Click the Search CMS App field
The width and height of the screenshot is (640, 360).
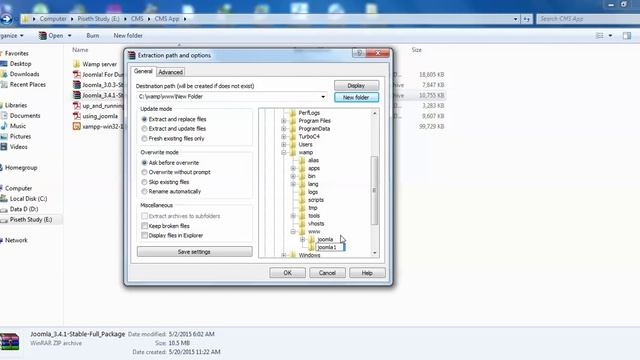point(588,19)
